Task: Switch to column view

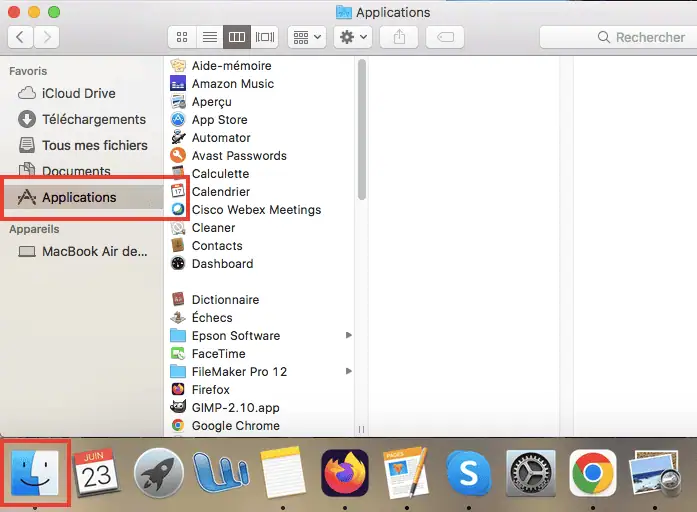Action: pyautogui.click(x=236, y=37)
